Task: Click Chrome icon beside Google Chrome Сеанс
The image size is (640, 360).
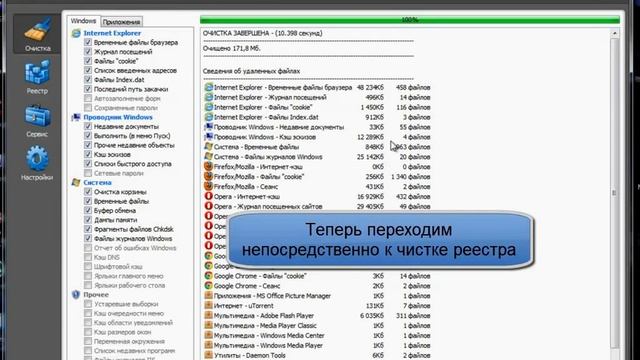Action: [x=209, y=286]
